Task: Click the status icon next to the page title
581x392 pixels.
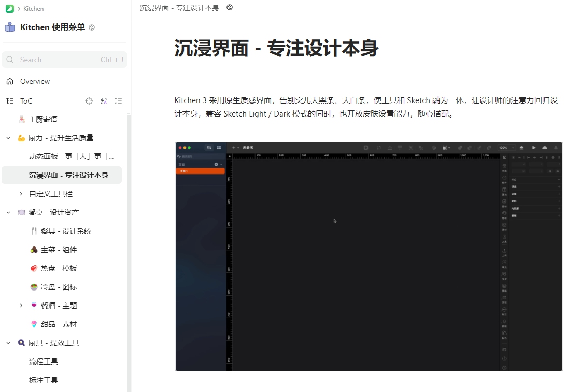Action: 230,8
